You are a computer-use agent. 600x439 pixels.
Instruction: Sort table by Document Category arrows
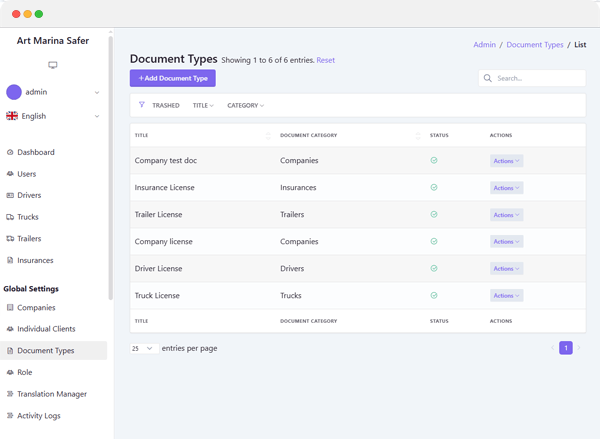pos(418,135)
